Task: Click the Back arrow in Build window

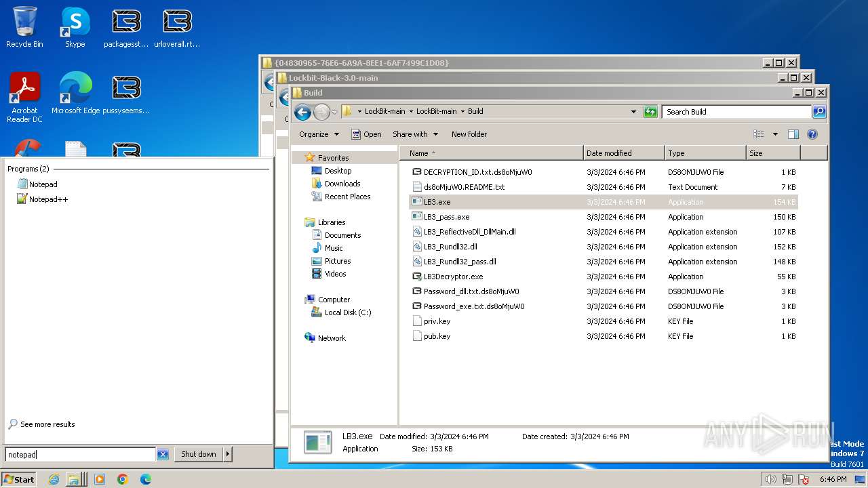Action: [303, 112]
